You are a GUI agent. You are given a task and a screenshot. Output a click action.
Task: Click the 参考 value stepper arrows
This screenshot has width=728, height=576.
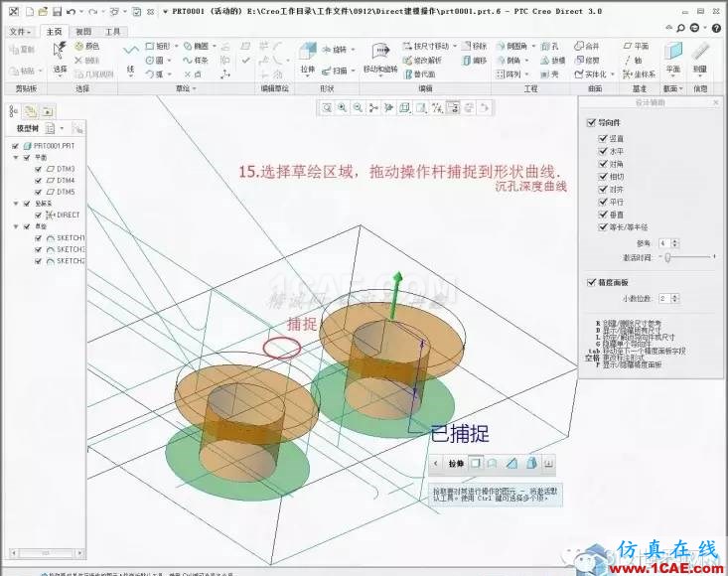pos(675,243)
